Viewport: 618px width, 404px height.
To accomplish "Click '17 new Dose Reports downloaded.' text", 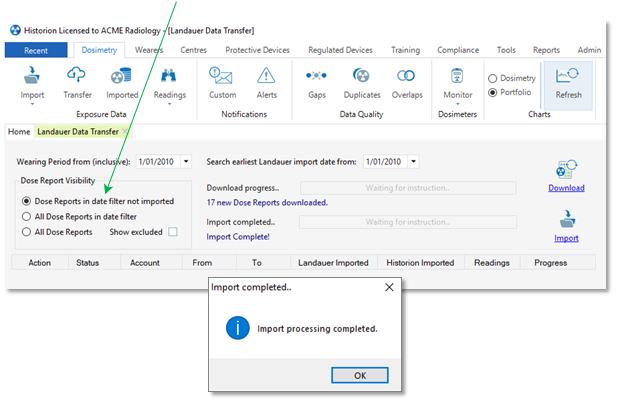I will click(x=267, y=203).
